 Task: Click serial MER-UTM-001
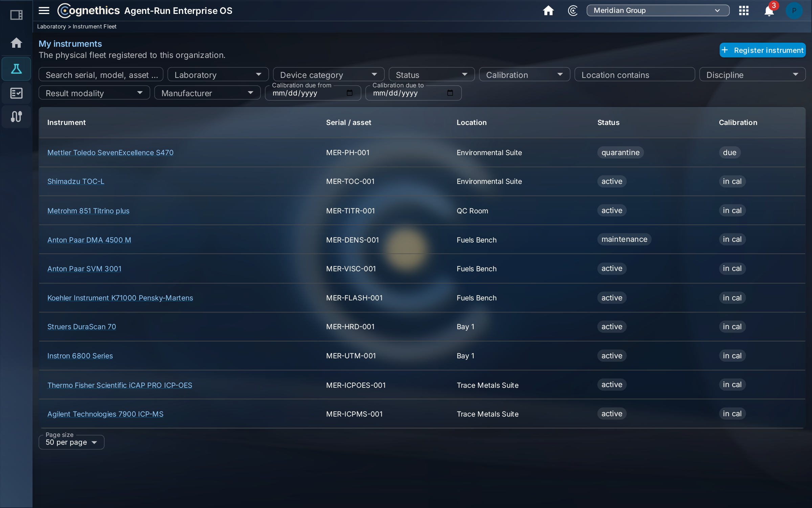[351, 356]
